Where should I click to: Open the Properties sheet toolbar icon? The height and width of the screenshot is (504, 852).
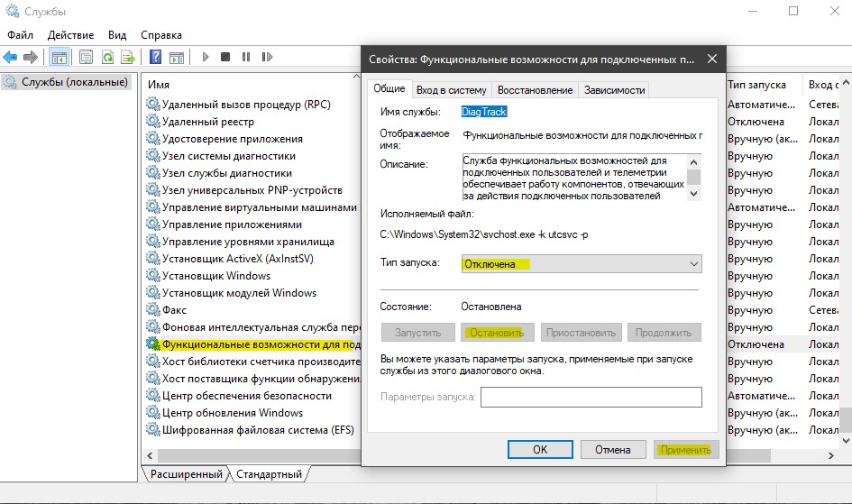[x=86, y=57]
